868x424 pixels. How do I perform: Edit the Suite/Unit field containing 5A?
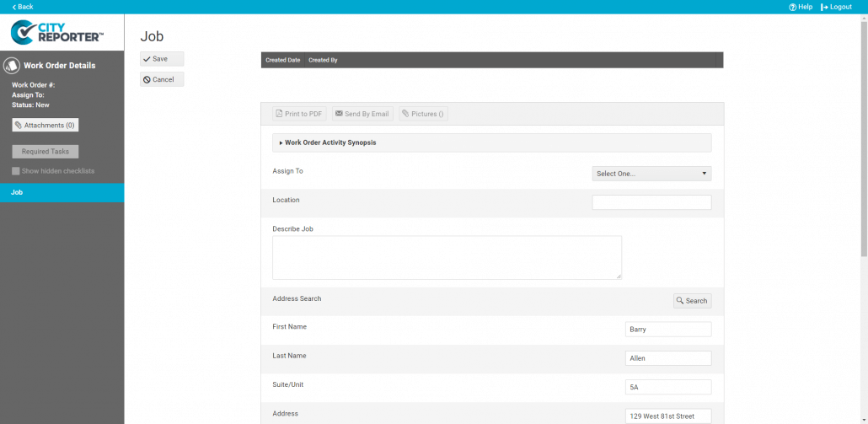[x=668, y=387]
